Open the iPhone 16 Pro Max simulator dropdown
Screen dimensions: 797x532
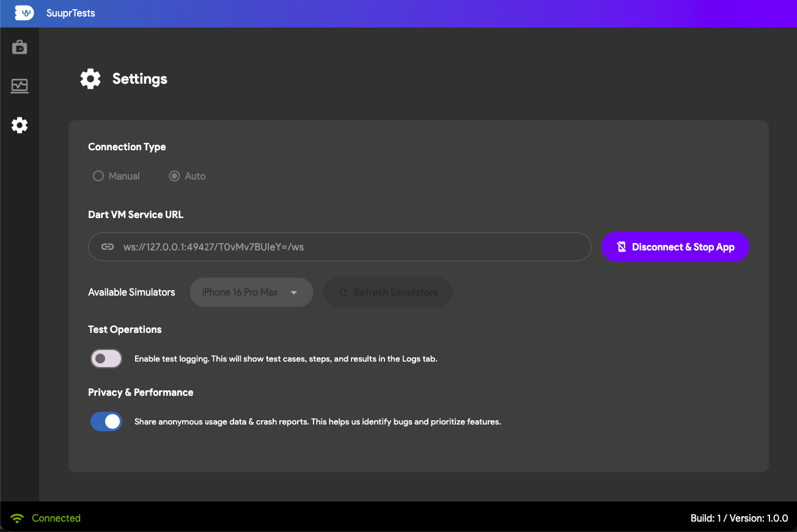[x=252, y=292]
